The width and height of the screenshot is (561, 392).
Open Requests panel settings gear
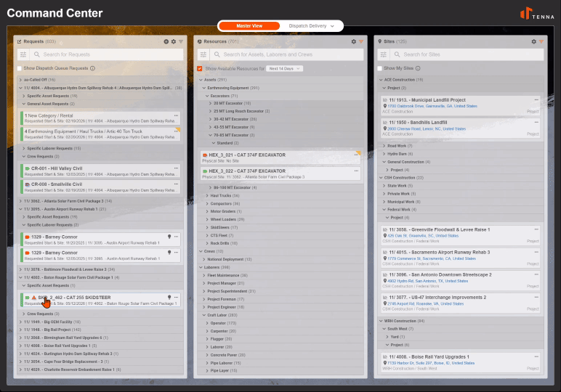(x=174, y=41)
